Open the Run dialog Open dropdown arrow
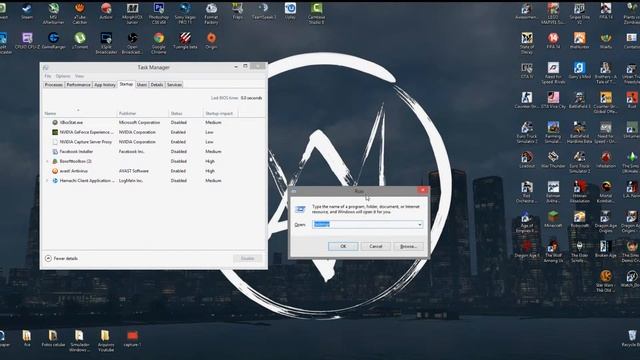Screen dimensions: 640x360 point(420,224)
